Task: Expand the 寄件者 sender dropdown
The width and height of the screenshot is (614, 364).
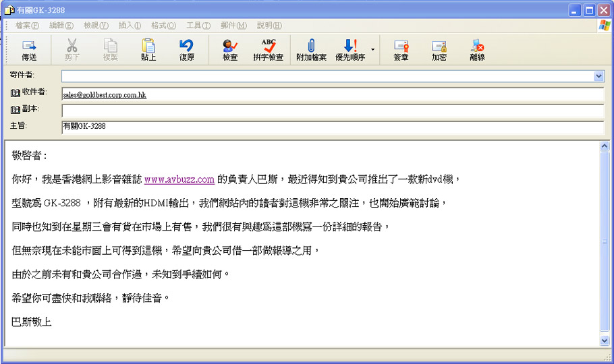Action: pyautogui.click(x=599, y=76)
